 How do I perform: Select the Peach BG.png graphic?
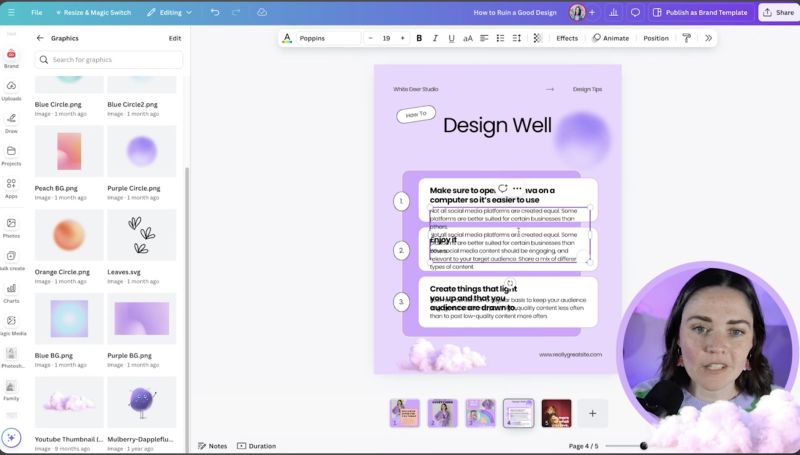[x=69, y=151]
